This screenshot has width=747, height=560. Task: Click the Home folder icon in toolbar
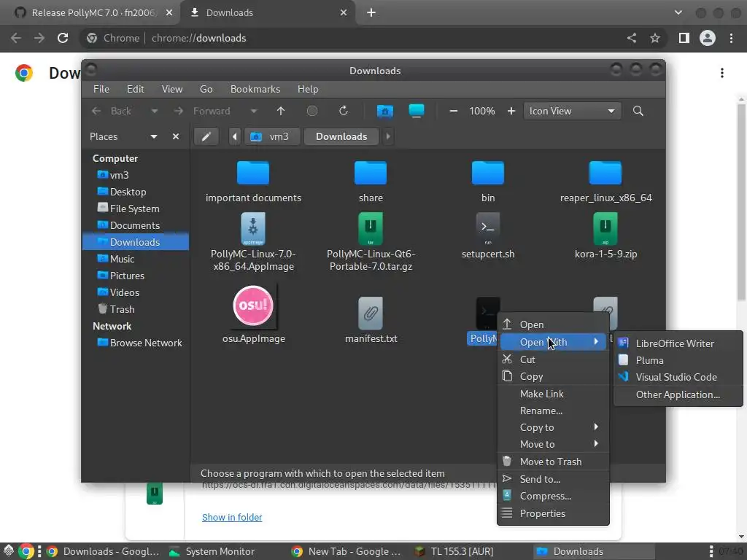(385, 111)
